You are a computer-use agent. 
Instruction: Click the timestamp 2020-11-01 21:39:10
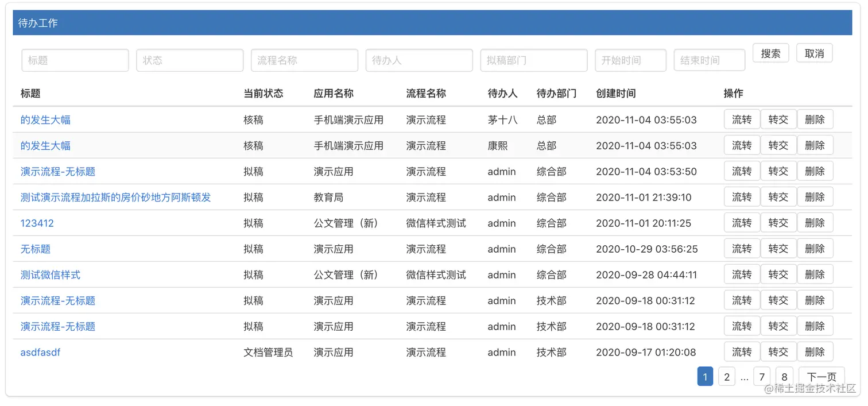click(644, 198)
